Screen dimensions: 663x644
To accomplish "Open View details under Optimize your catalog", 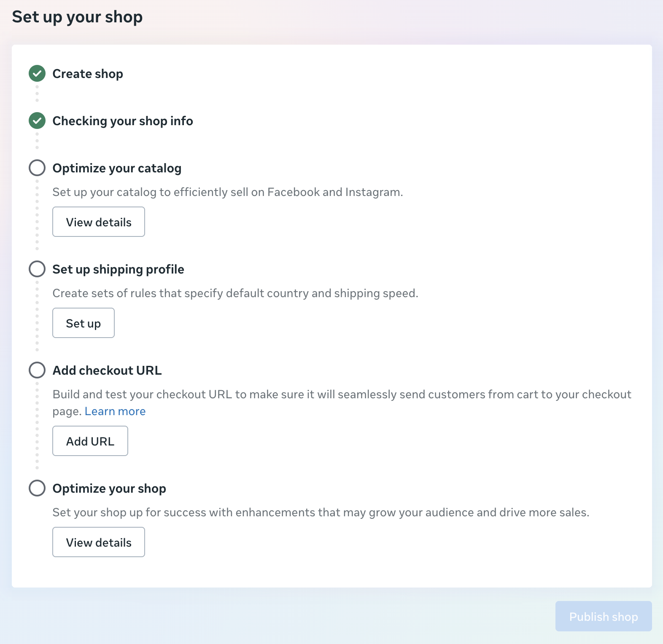I will (x=99, y=222).
